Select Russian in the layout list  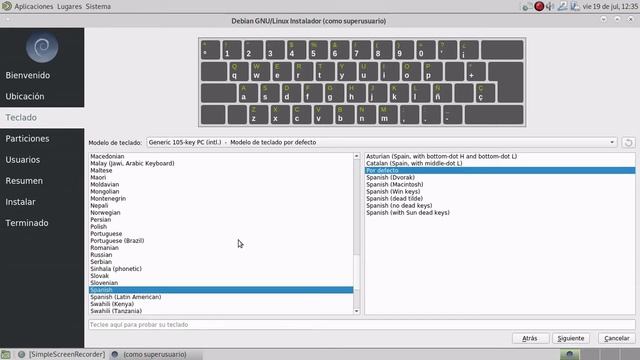pyautogui.click(x=221, y=255)
